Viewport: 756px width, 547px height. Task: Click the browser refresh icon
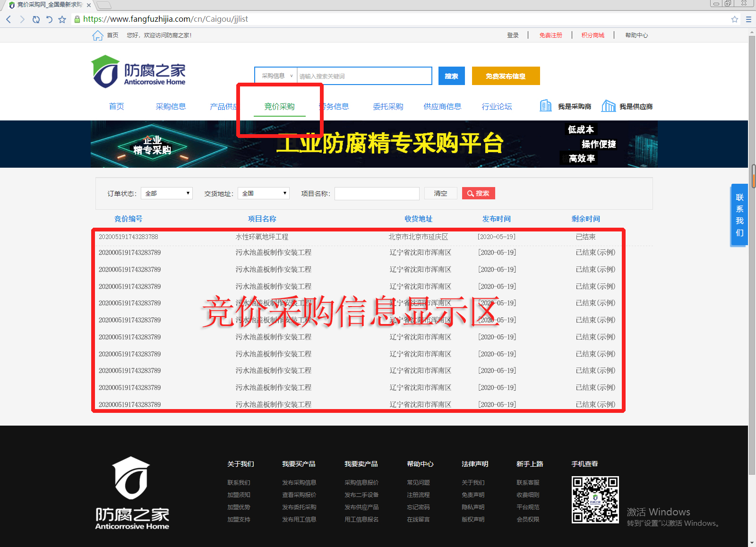(x=36, y=19)
